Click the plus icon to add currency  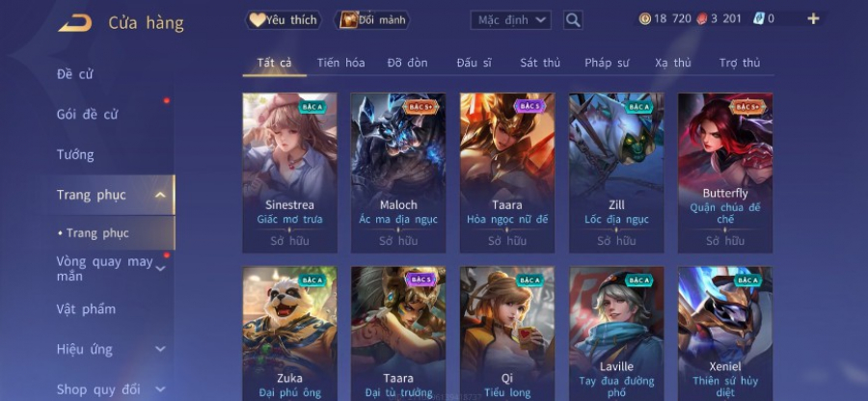pyautogui.click(x=813, y=19)
